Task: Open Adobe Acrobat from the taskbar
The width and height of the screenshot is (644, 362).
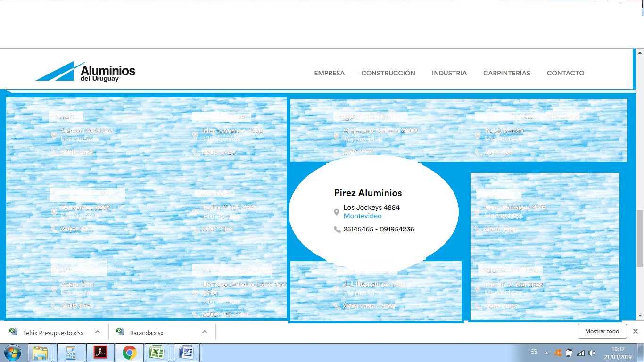Action: (100, 353)
